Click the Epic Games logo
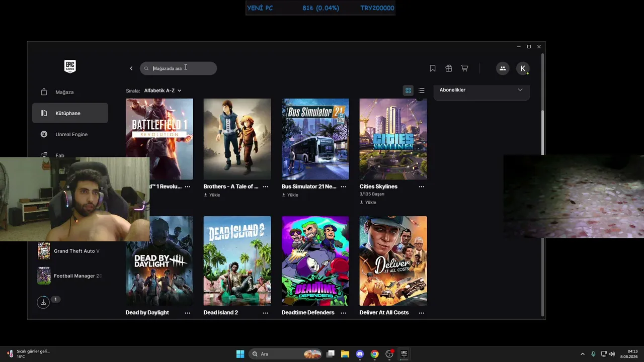The height and width of the screenshot is (362, 644). coord(70,66)
